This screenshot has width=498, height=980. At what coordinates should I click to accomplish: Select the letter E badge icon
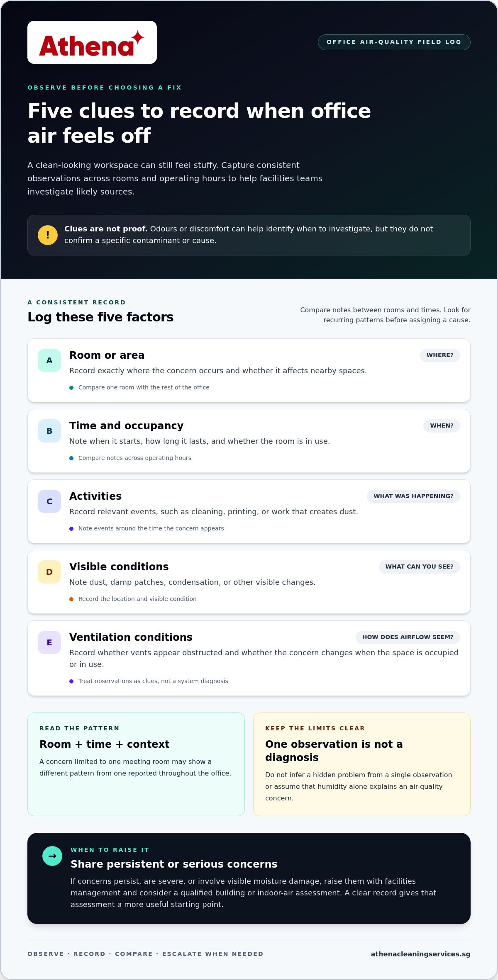pyautogui.click(x=49, y=642)
